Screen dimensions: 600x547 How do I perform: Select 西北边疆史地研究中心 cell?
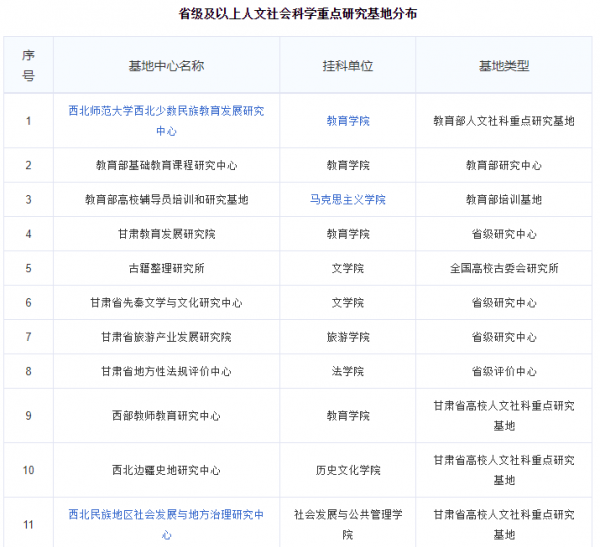(166, 470)
